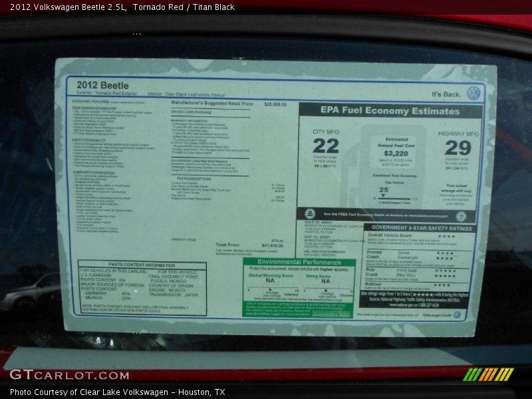Viewport: 532px width, 399px height.
Task: Click the Safety/Durability section heading
Action: tap(89, 140)
